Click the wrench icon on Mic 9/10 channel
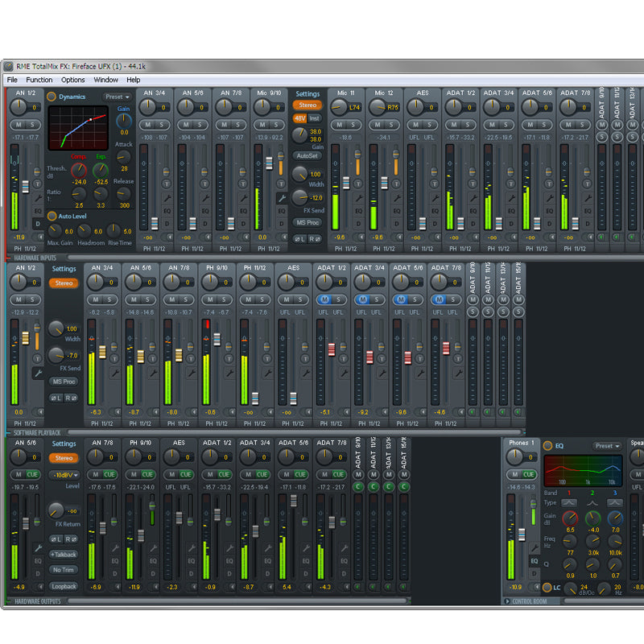This screenshot has width=644, height=644. (282, 198)
